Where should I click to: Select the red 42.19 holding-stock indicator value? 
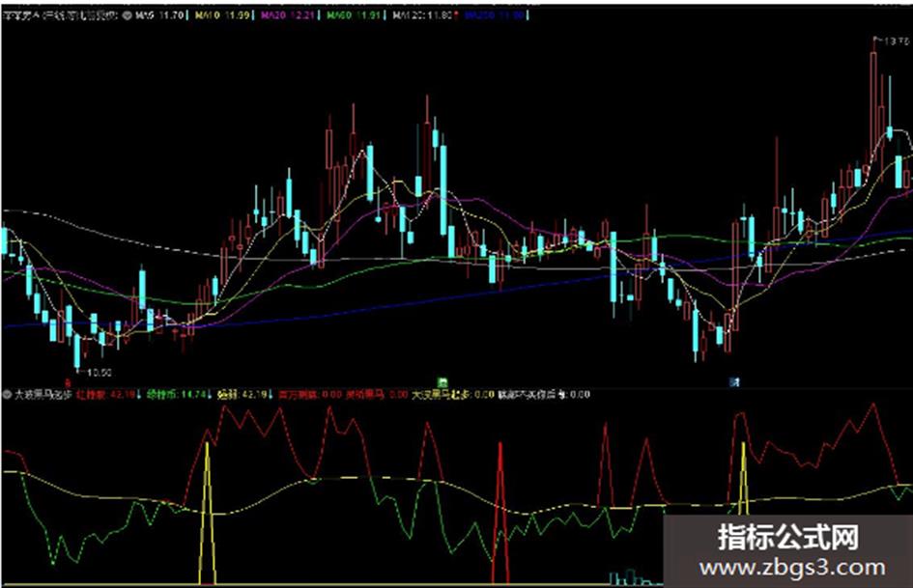pos(106,394)
